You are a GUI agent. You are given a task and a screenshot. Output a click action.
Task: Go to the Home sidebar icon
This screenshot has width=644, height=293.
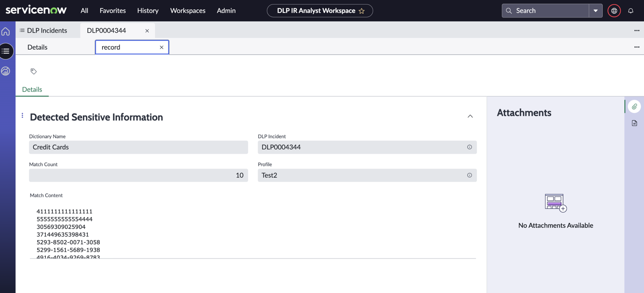6,31
